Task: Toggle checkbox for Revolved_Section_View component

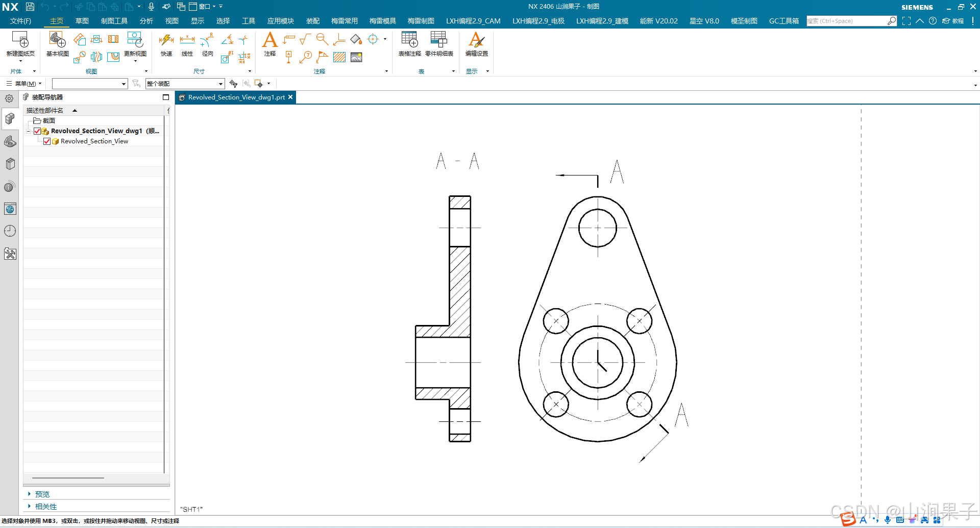Action: pos(47,141)
